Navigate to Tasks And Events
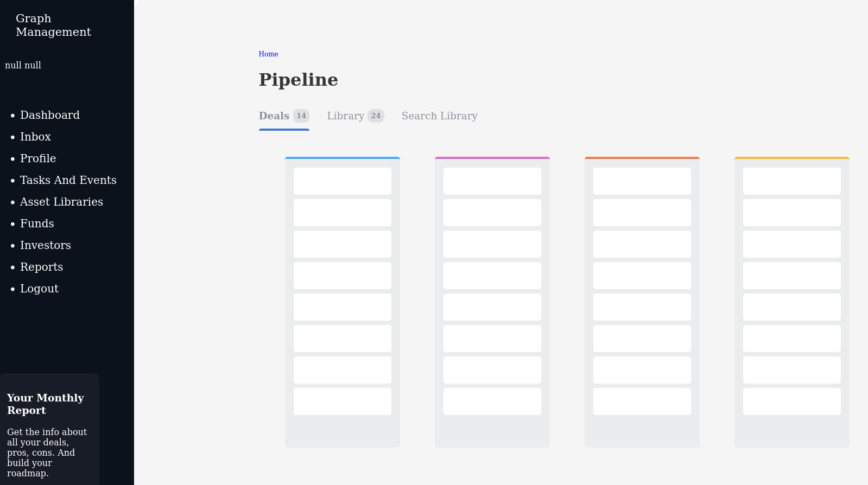Screen dimensions: 868x485 pyautogui.click(x=68, y=180)
